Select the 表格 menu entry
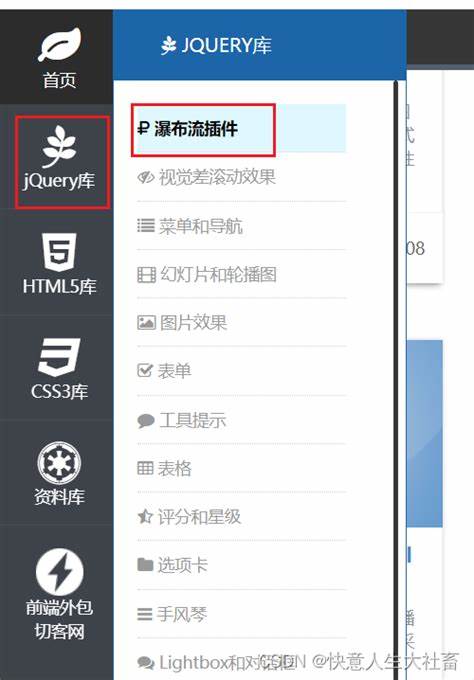The image size is (474, 680). click(x=242, y=468)
